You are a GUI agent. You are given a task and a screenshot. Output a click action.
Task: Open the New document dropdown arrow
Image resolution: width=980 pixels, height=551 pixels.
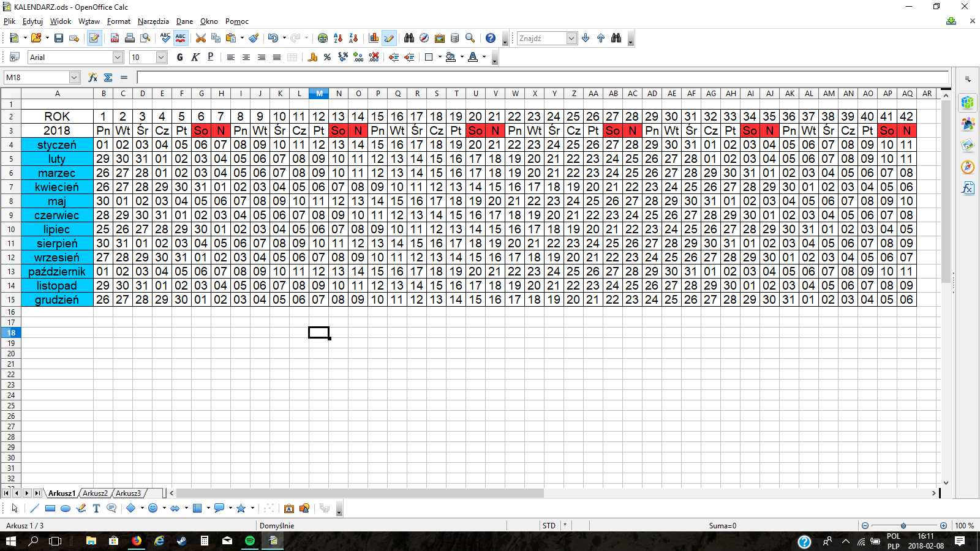point(25,38)
